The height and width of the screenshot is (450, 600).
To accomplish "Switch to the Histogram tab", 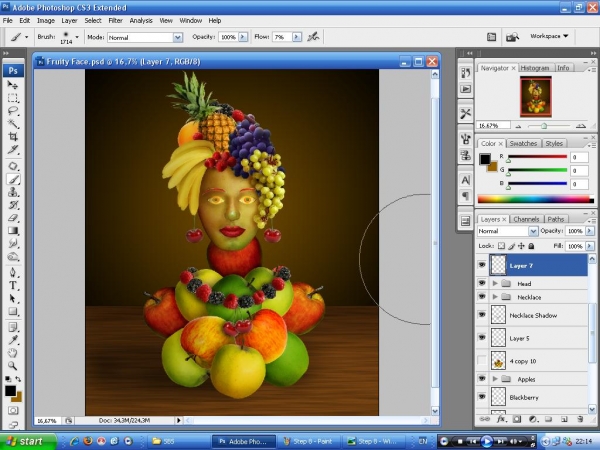I will 535,68.
